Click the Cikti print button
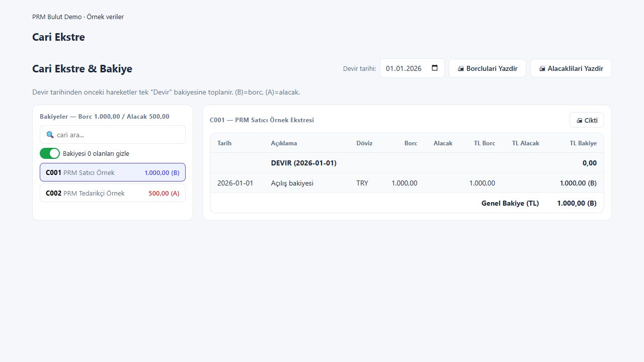This screenshot has width=644, height=362. tap(587, 120)
